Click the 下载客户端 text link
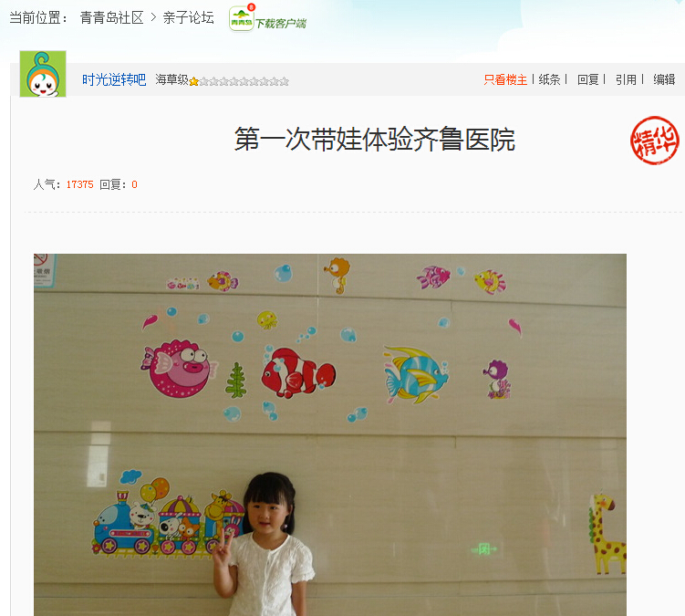Viewport: 685px width, 616px height. (x=280, y=23)
